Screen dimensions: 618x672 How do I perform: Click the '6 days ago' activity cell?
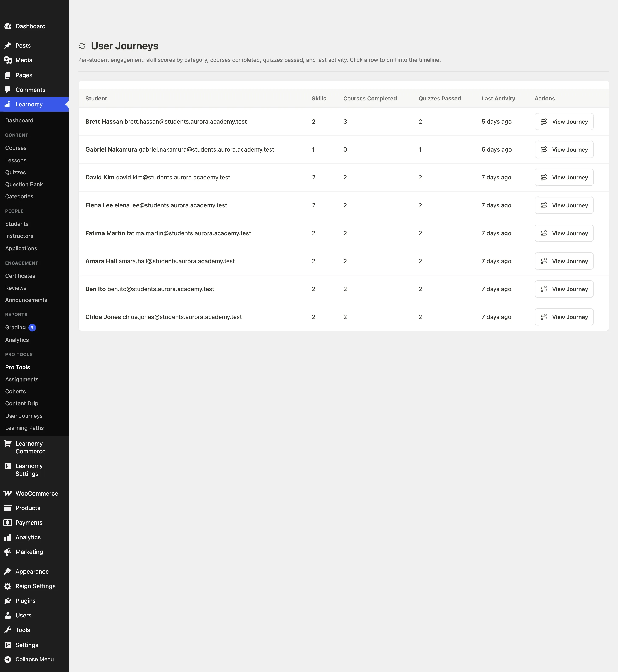coord(496,150)
